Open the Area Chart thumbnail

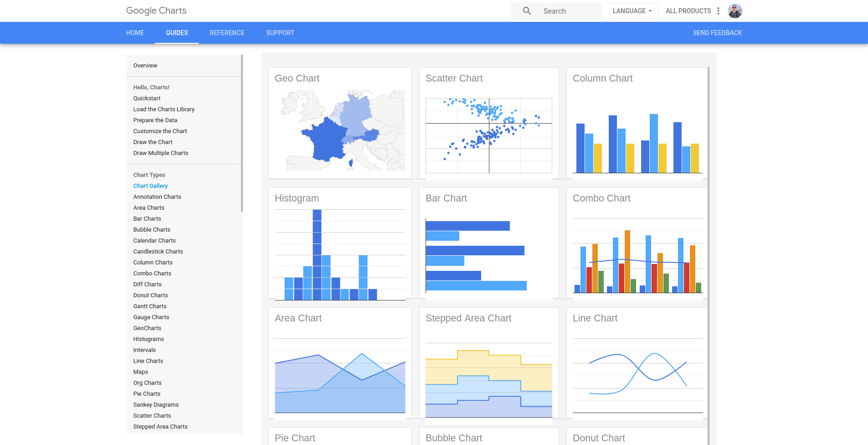(x=340, y=375)
